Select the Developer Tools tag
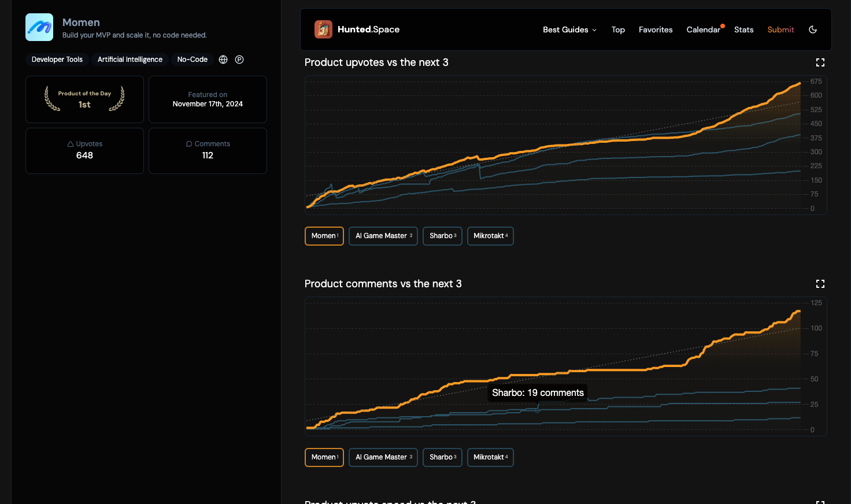The height and width of the screenshot is (504, 851). coord(57,60)
